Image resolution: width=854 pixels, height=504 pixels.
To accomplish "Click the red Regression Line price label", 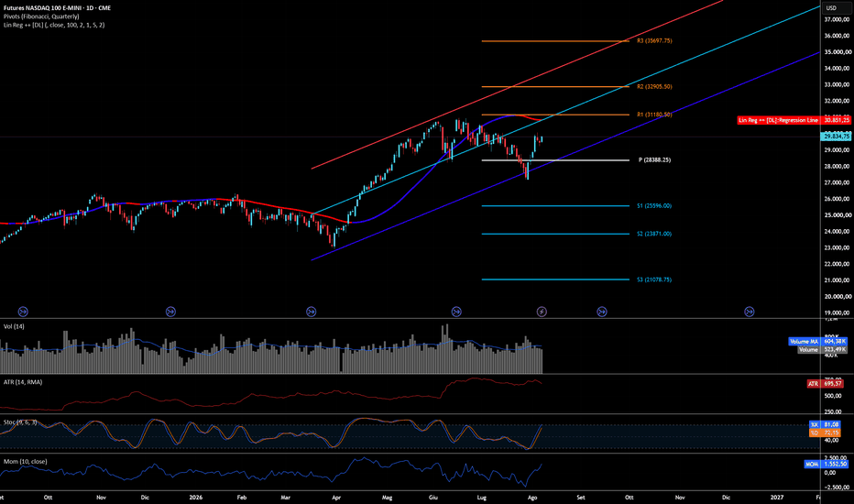I will tap(794, 120).
